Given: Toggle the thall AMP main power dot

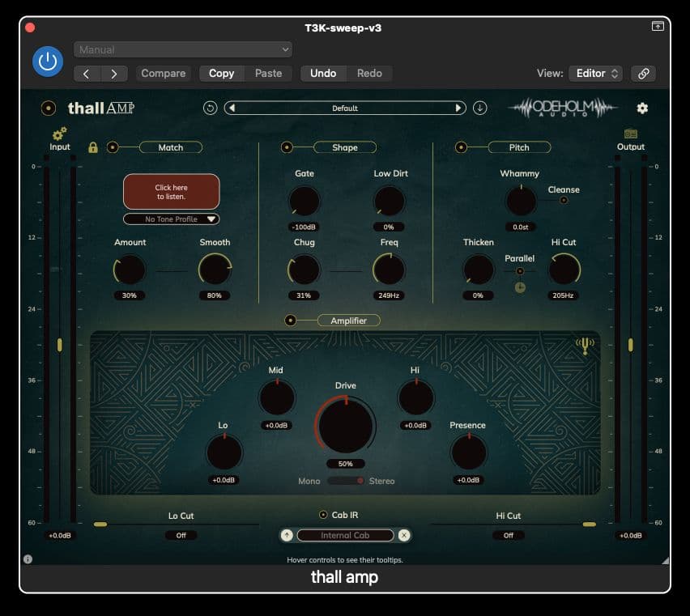Looking at the screenshot, I should pyautogui.click(x=49, y=108).
